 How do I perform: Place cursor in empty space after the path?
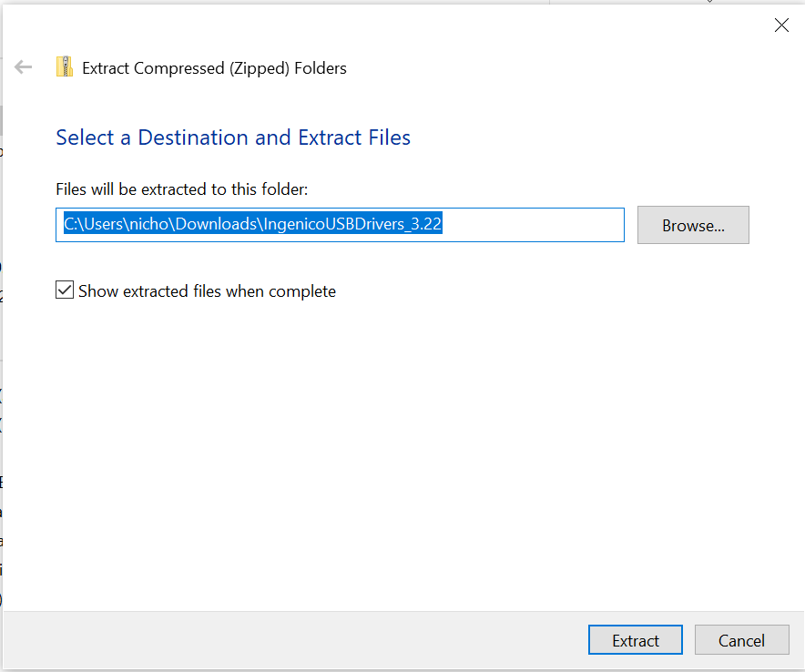point(532,225)
